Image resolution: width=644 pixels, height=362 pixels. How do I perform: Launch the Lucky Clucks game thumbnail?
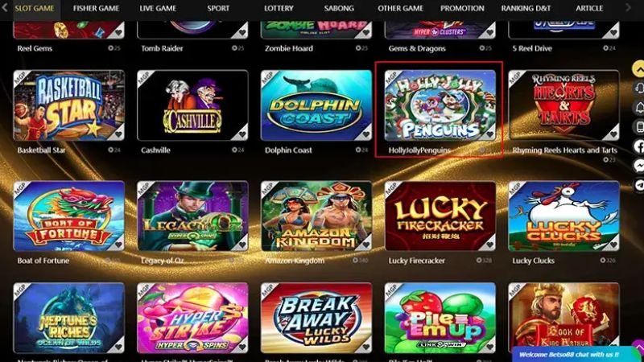(563, 216)
